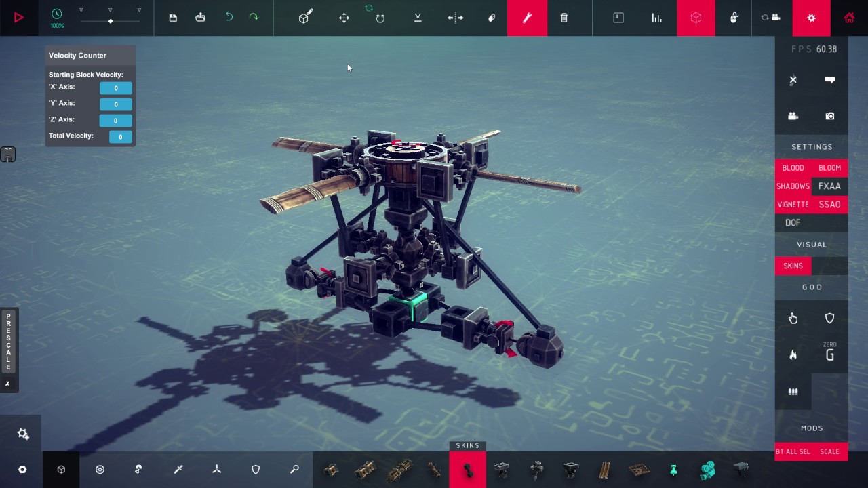Toggle the key mapper wrench tool
Image resolution: width=868 pixels, height=488 pixels.
pyautogui.click(x=527, y=18)
